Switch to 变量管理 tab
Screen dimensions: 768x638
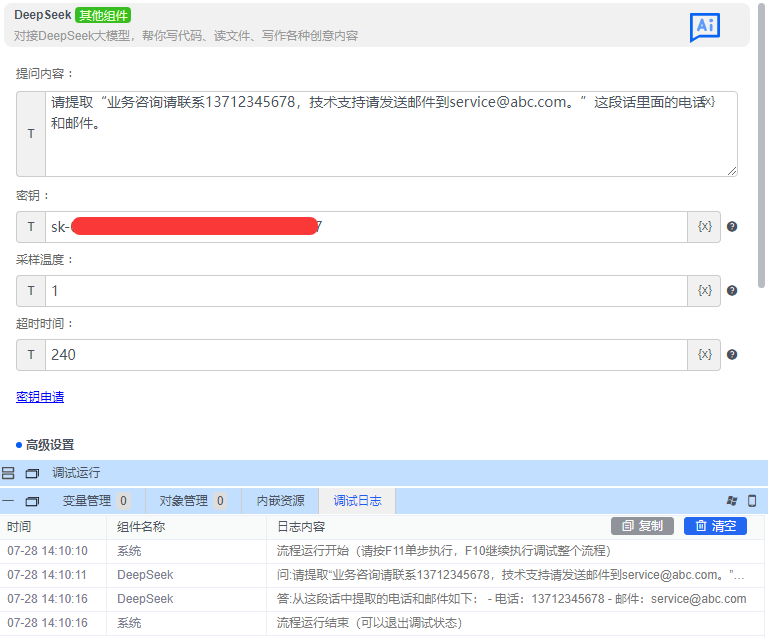(x=96, y=501)
